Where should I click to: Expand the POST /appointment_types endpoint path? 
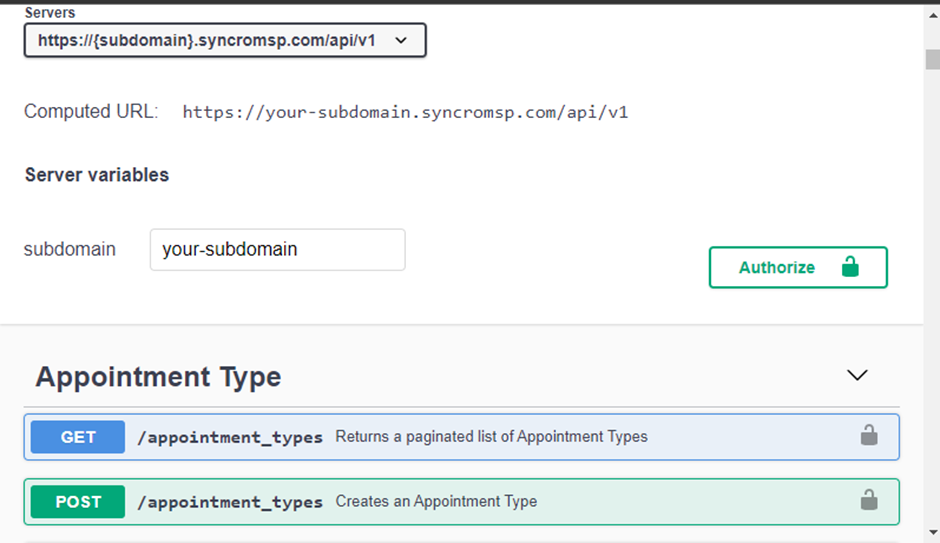(x=230, y=502)
